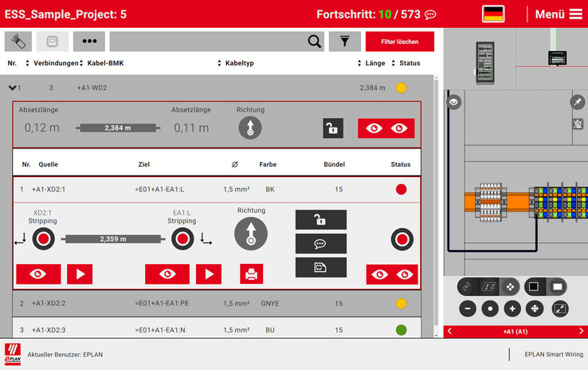Click the red printer icon
Screen dimensions: 588x370
[251, 274]
